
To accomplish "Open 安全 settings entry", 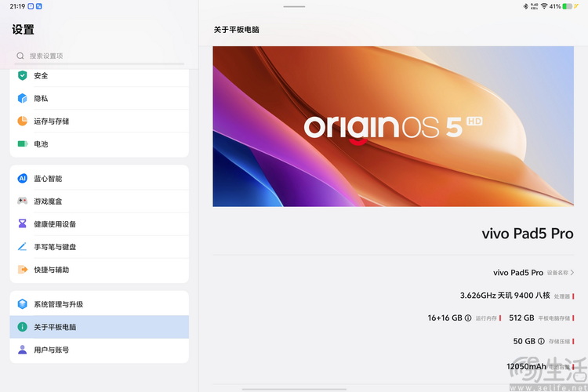I will 100,75.
